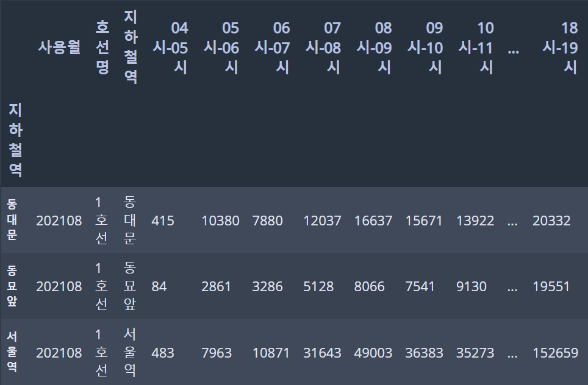This screenshot has height=385, width=588.
Task: Click the 사용월 column header
Action: [59, 47]
